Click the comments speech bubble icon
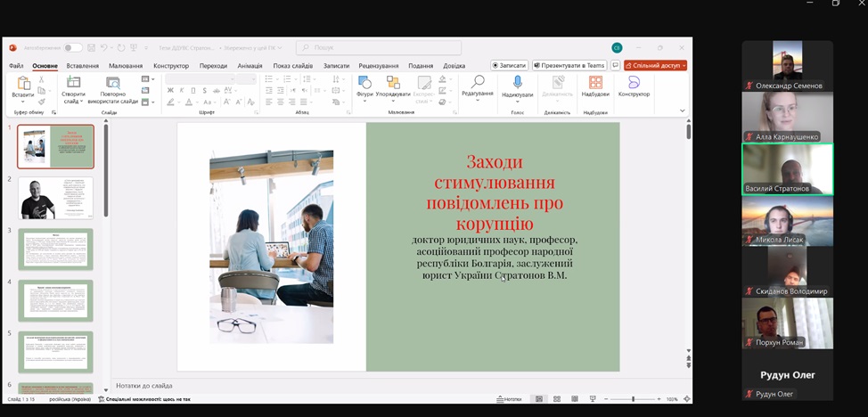Screen dimensions: 868x417 (615, 65)
